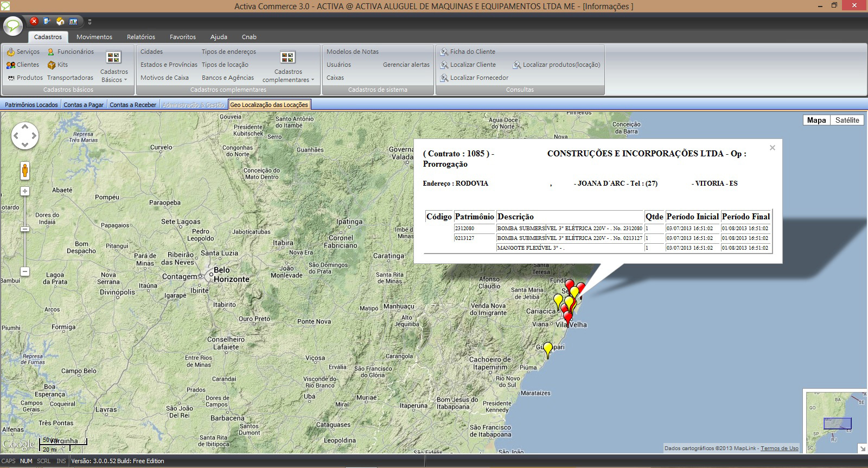The height and width of the screenshot is (468, 868).
Task: Open Usuários in Cadastros de sistema
Action: pyautogui.click(x=339, y=65)
